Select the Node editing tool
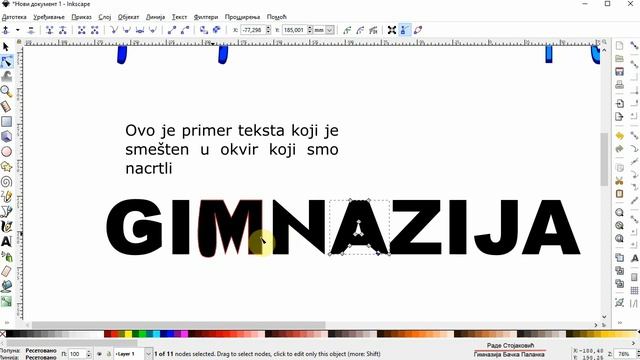Image resolution: width=640 pixels, height=360 pixels. [x=6, y=62]
